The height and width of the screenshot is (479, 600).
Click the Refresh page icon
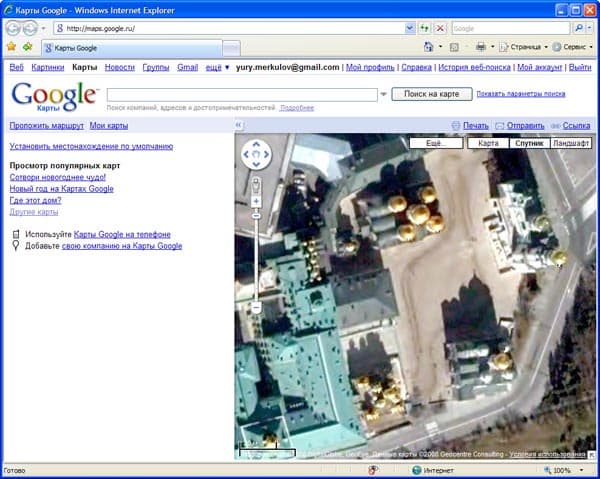(424, 28)
